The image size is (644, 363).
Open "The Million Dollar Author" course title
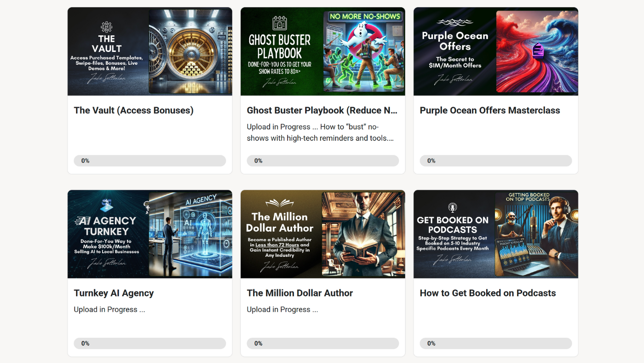click(300, 293)
